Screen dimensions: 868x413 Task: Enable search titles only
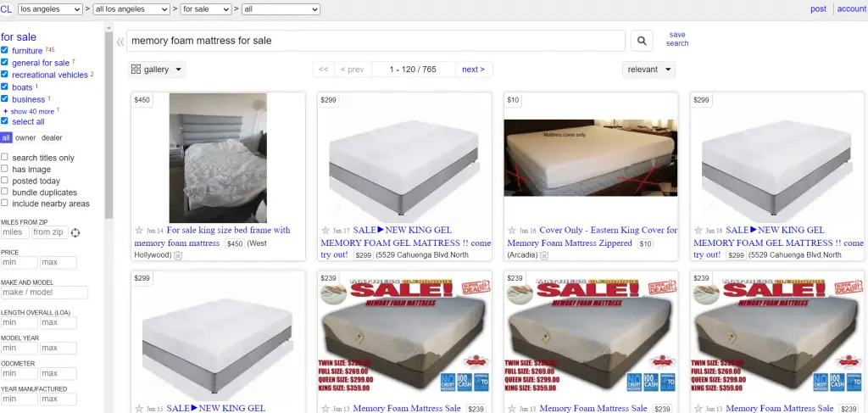tap(4, 157)
